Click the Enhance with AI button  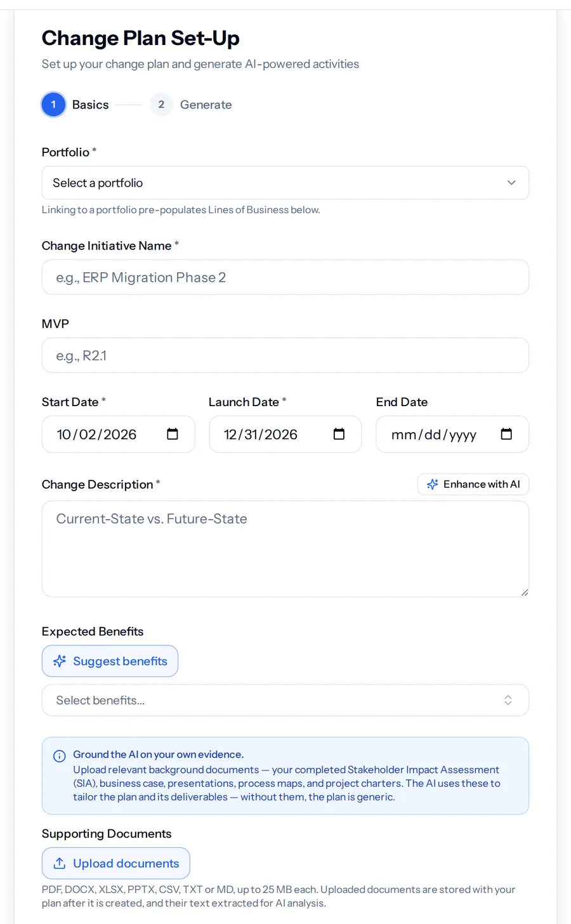473,484
